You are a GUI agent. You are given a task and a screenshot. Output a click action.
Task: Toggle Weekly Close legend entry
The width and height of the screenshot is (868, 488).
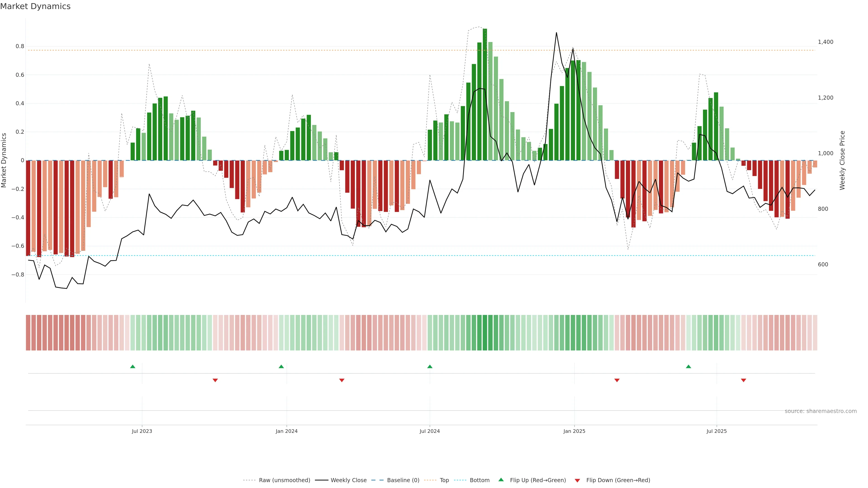tap(348, 480)
